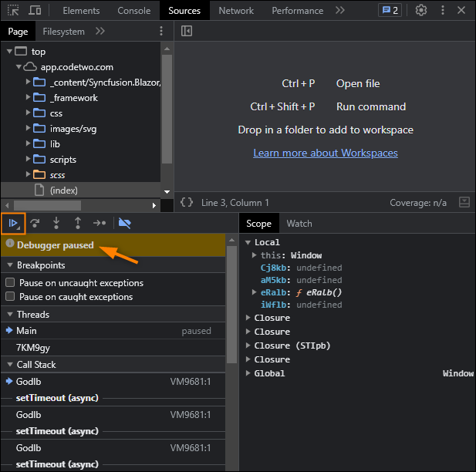Deactivate breakpoints icon
Screen dimensions: 476x472
[125, 224]
